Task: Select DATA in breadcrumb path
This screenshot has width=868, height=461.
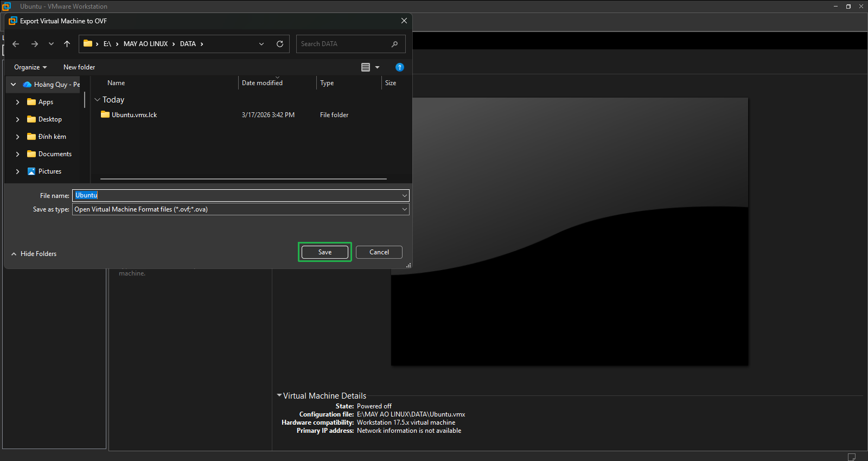Action: (x=188, y=44)
